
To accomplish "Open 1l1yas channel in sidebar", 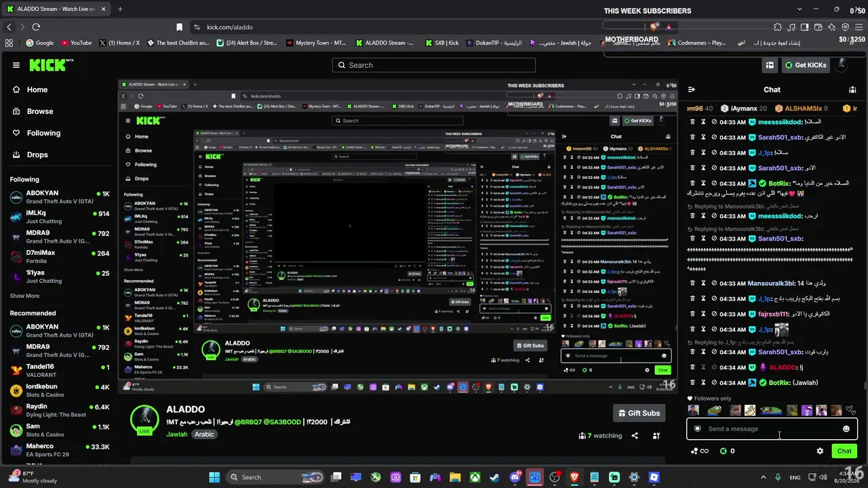I will coord(60,277).
